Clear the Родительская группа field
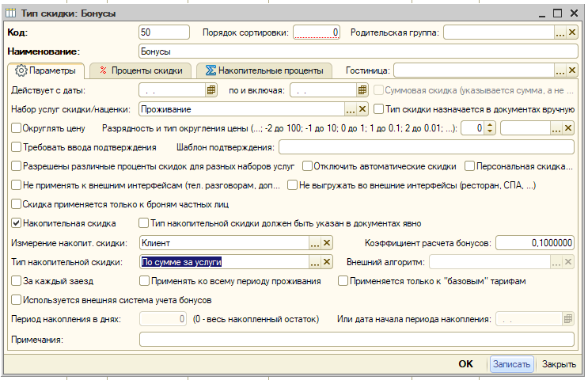Image resolution: width=588 pixels, height=380 pixels. tap(572, 32)
